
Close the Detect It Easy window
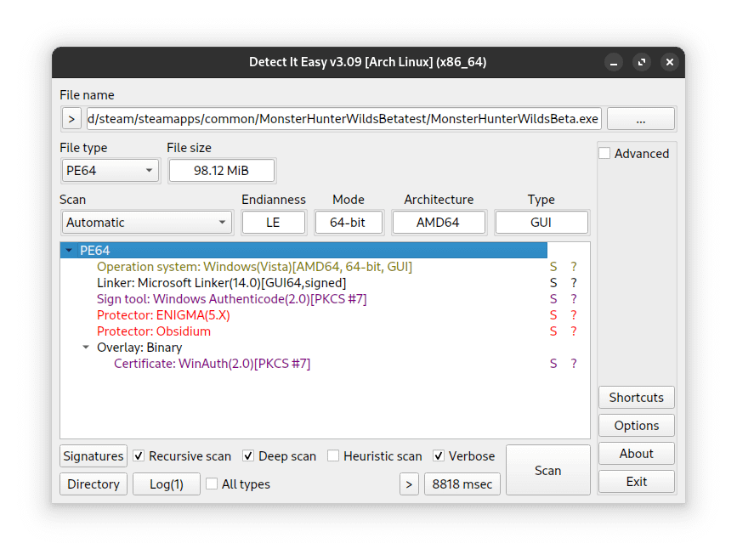[670, 62]
